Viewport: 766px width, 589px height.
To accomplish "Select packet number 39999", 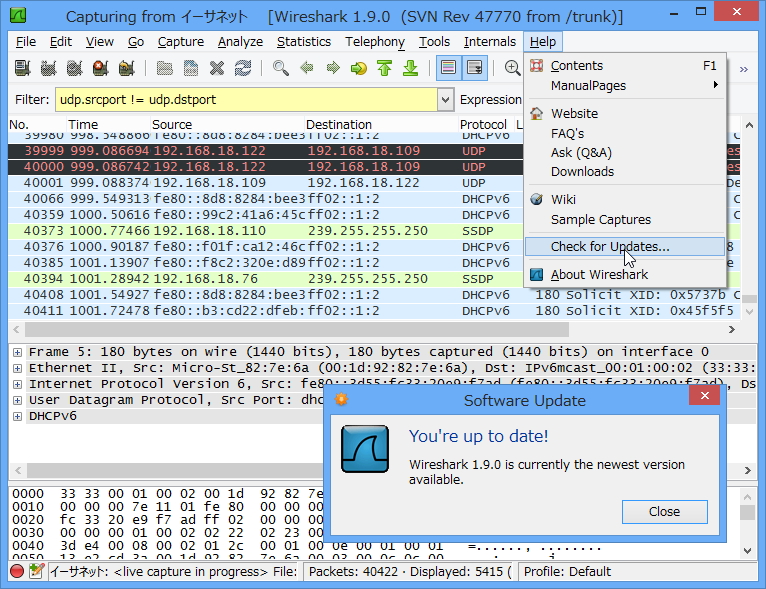I will click(x=266, y=150).
